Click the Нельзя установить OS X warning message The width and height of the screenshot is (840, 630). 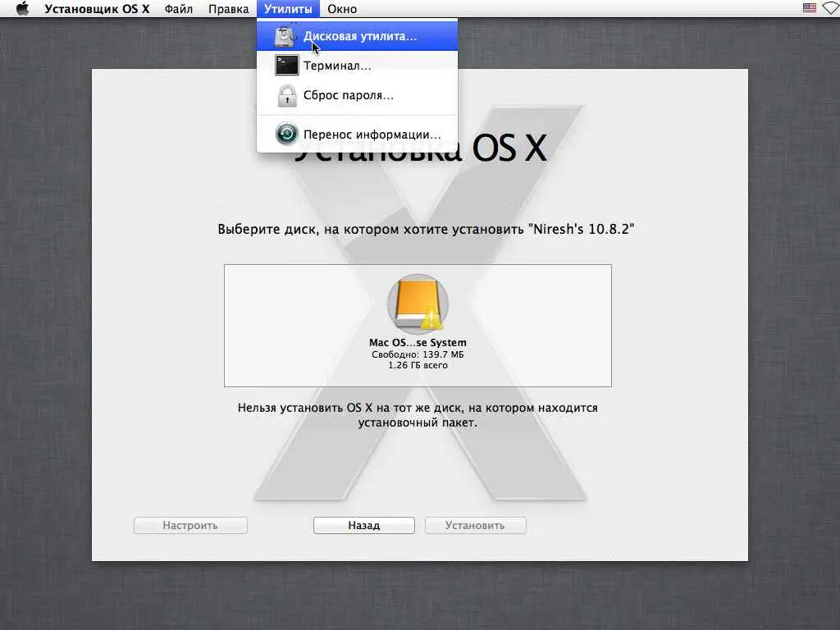pos(418,415)
